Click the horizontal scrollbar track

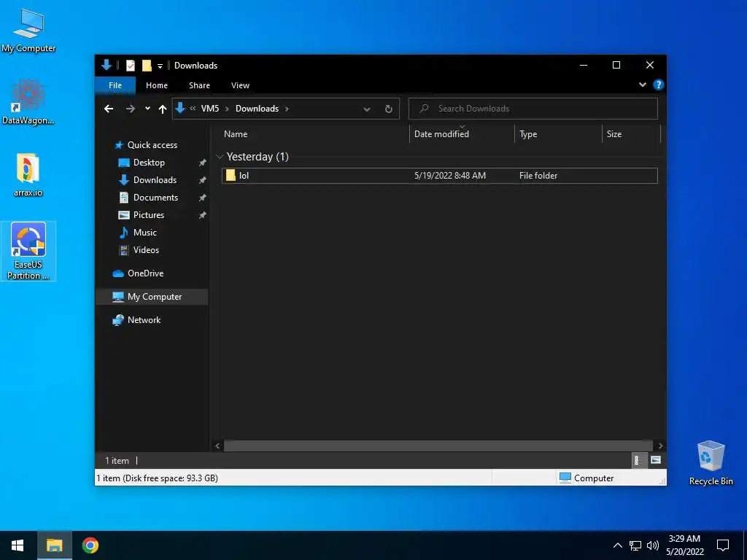click(438, 446)
